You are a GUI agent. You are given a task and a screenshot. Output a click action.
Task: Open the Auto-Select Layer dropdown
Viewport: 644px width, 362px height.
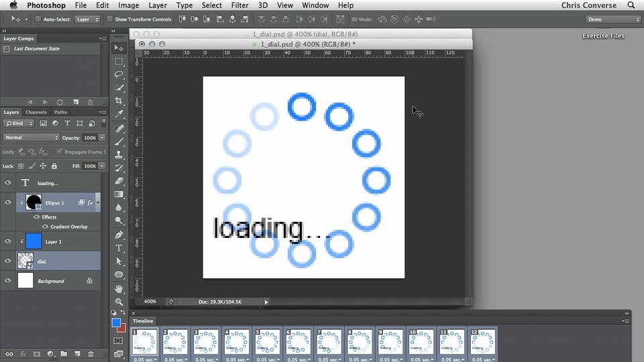click(x=87, y=19)
